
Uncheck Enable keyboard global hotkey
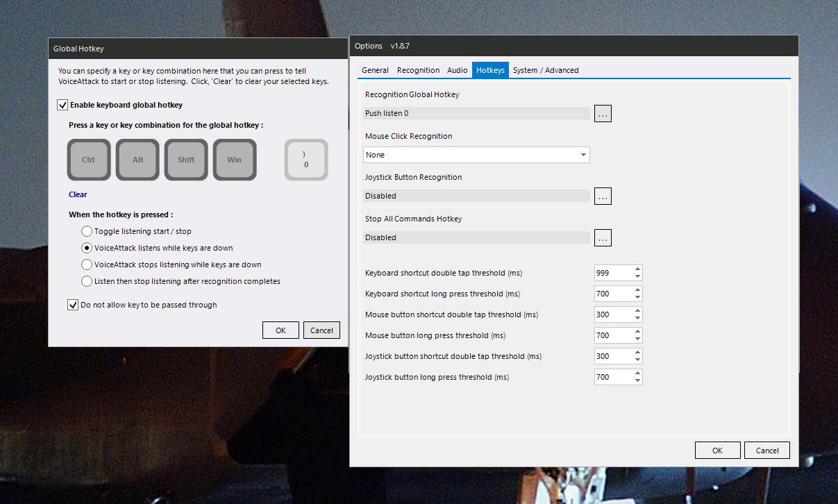(63, 105)
